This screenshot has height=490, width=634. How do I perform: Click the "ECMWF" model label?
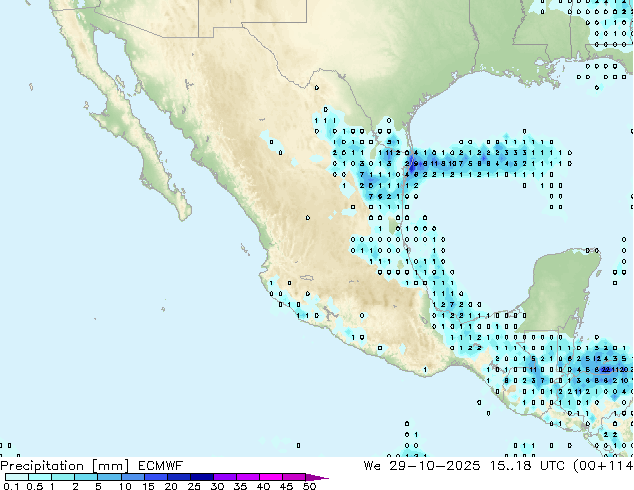161,466
